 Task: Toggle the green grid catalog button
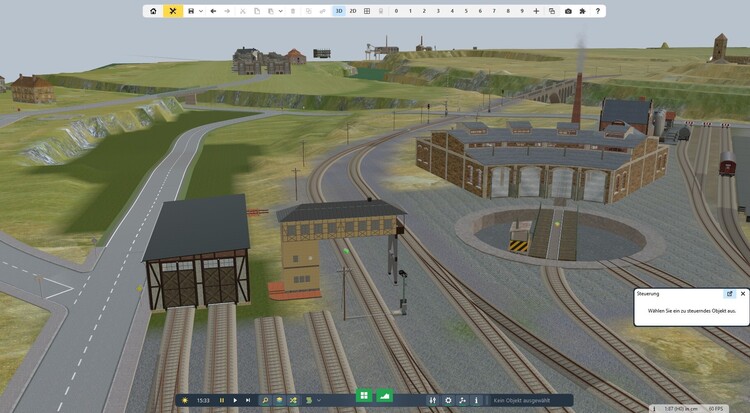tap(364, 397)
